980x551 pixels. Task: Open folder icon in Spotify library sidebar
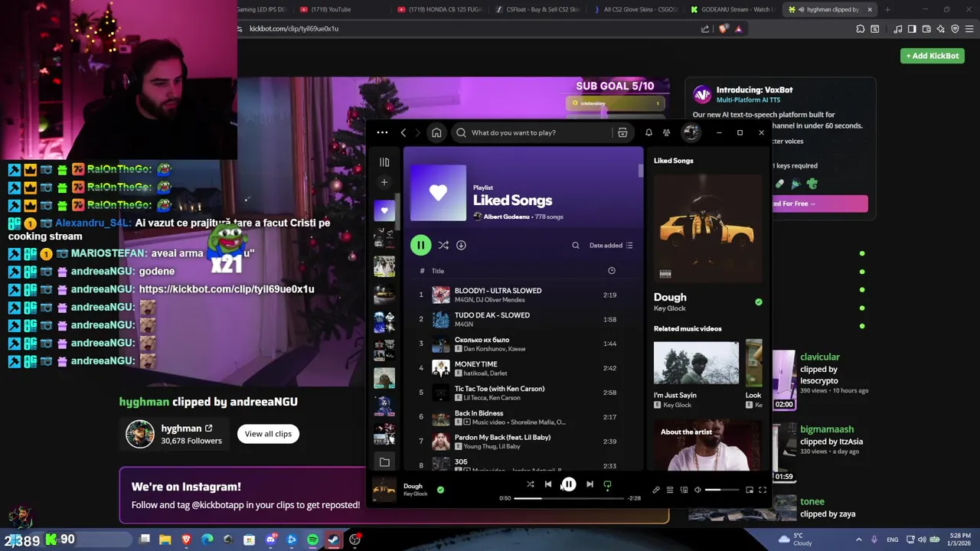tap(384, 462)
